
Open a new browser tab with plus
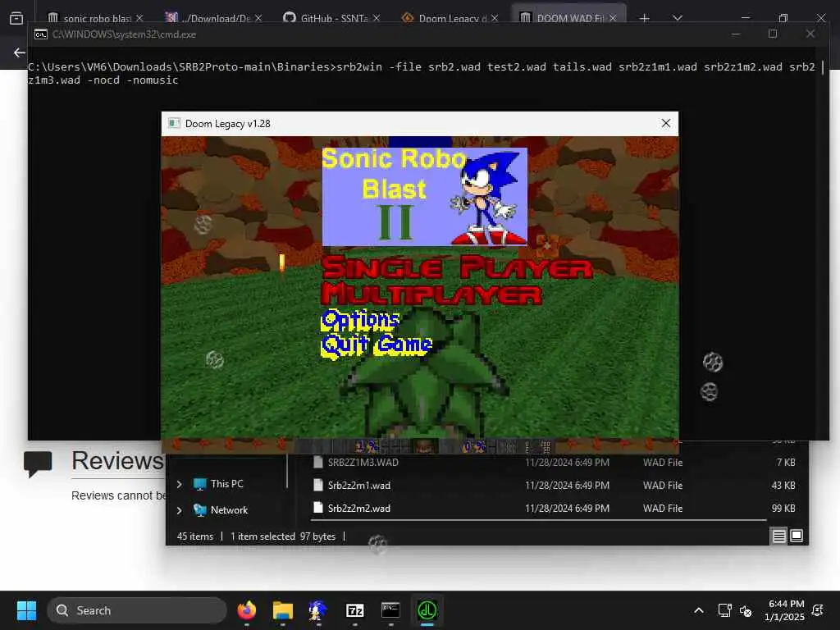(645, 18)
